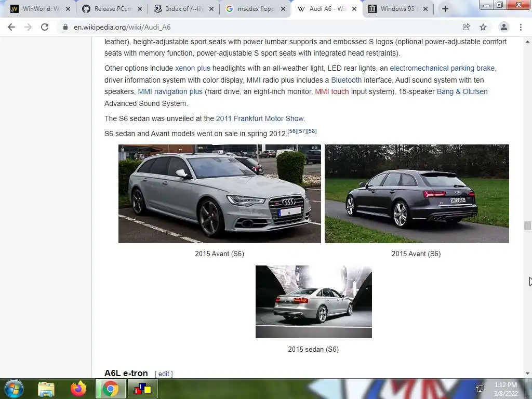Click the address bar URL

pos(122,27)
